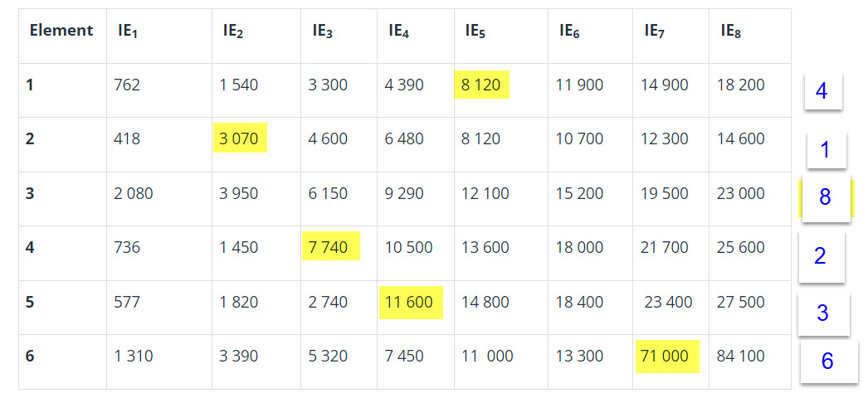The height and width of the screenshot is (398, 868).
Task: Select cell 762 in row 1
Action: [127, 85]
